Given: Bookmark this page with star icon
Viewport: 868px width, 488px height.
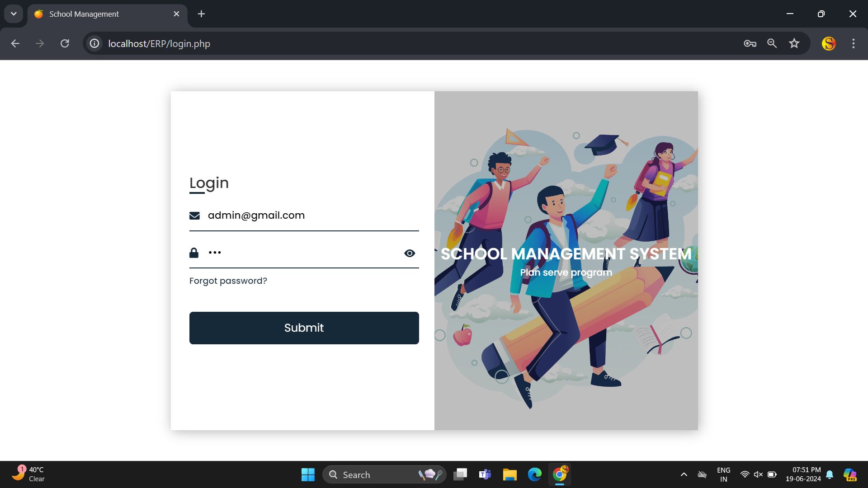Looking at the screenshot, I should (794, 44).
